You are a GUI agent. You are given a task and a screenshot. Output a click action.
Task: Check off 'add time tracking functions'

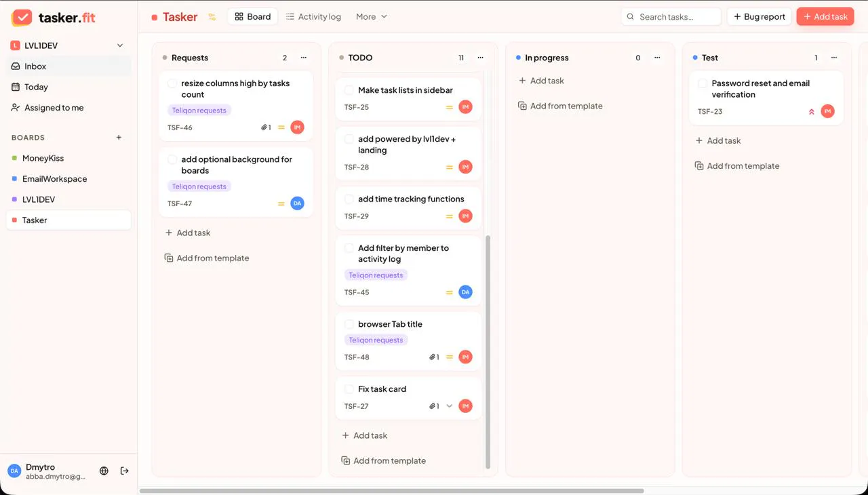click(x=349, y=199)
